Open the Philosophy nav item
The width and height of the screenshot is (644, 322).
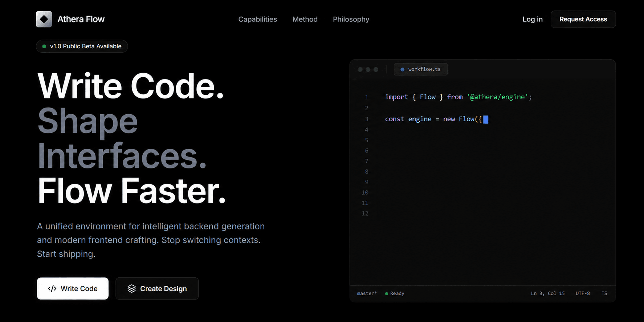pos(351,19)
